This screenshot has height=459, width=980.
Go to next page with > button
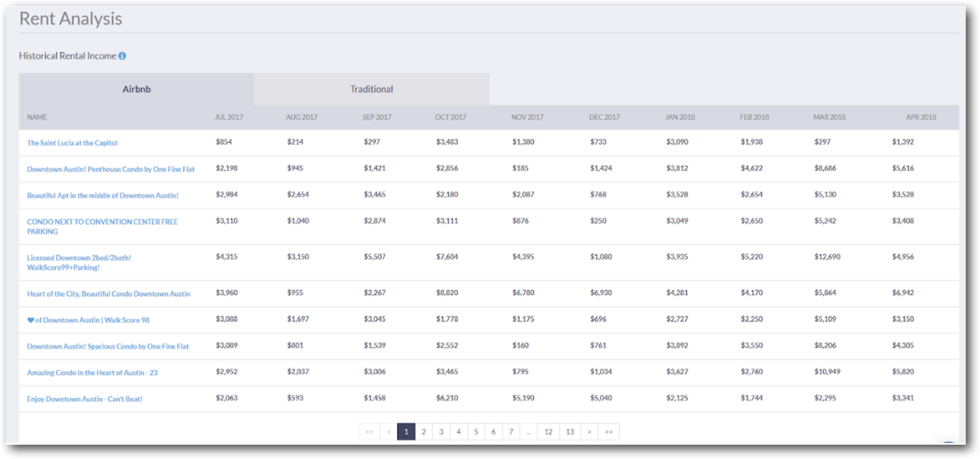click(x=590, y=432)
